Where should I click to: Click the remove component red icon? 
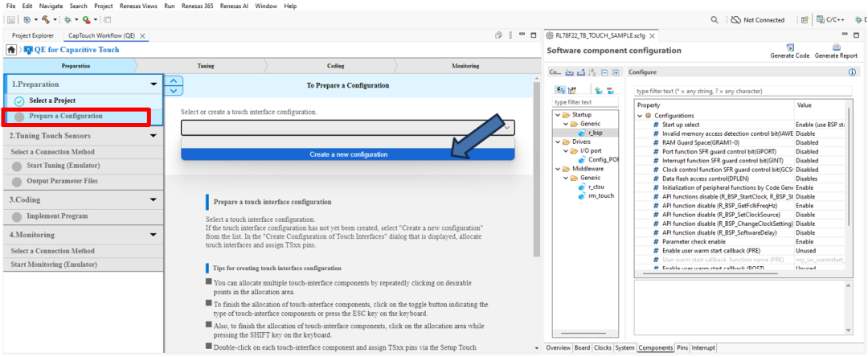point(610,90)
